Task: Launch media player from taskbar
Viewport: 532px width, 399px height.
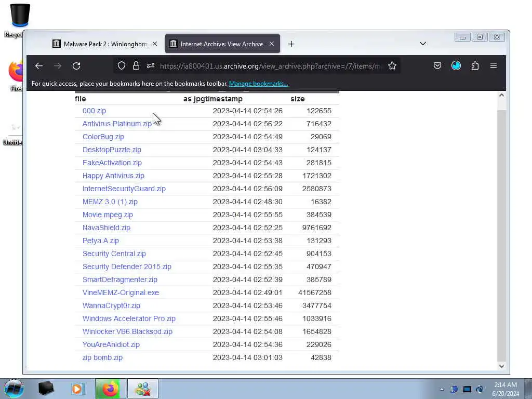Action: pos(78,389)
